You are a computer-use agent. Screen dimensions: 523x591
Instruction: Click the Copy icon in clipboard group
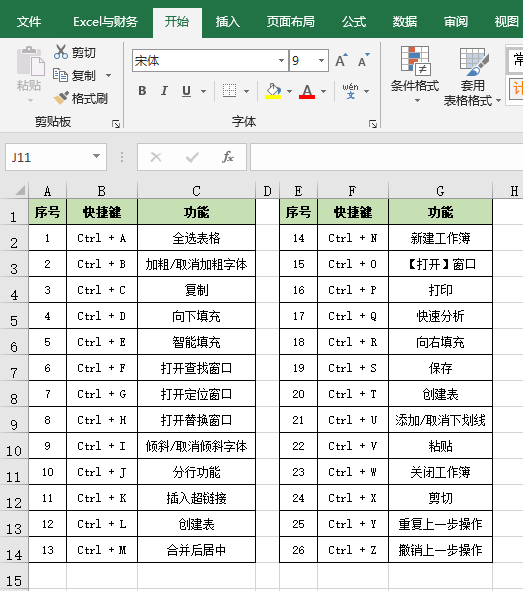60,75
